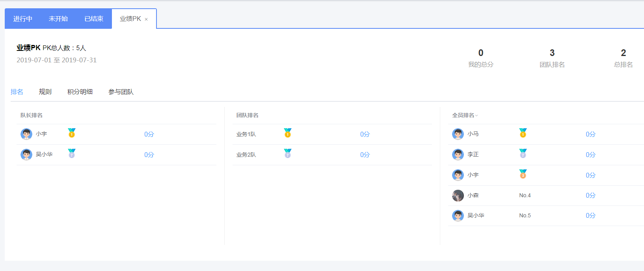Expand the 全员排名 dropdown
644x271 pixels.
click(465, 115)
